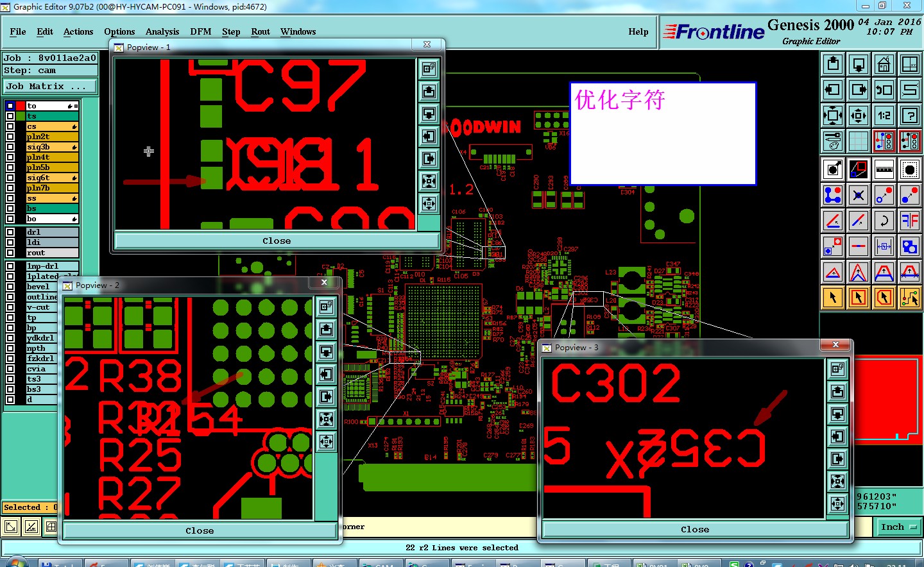This screenshot has height=567, width=924.
Task: Toggle the 'cs' layer checkbox
Action: [x=10, y=126]
